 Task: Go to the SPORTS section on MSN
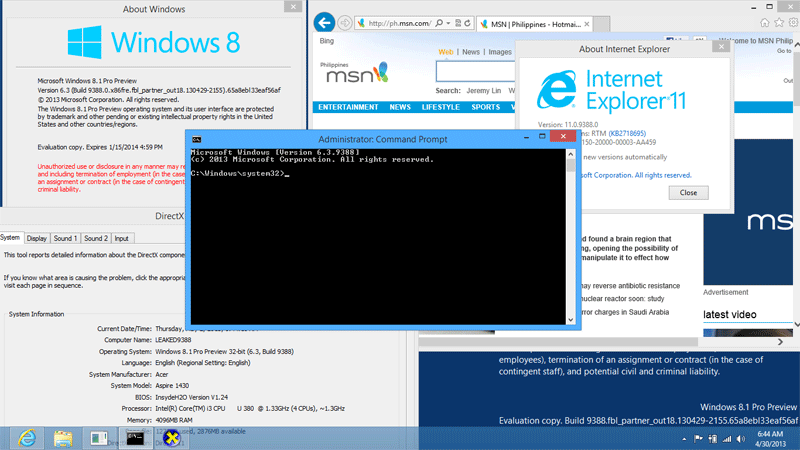click(485, 107)
